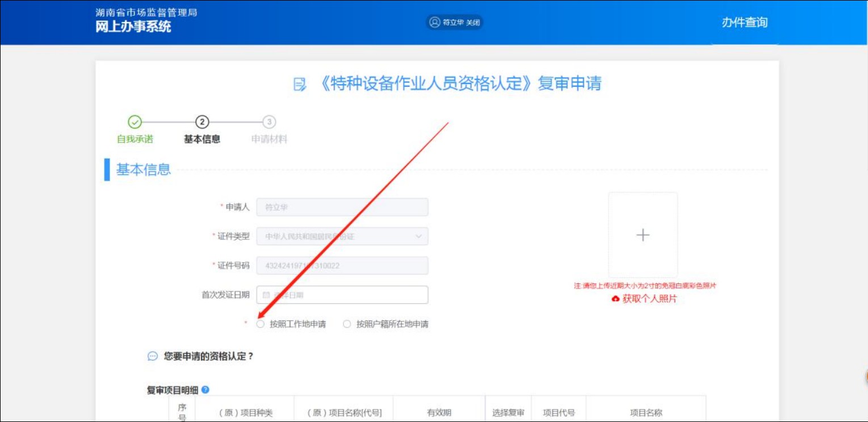
Task: Click the step 3 circle icon
Action: pos(270,122)
